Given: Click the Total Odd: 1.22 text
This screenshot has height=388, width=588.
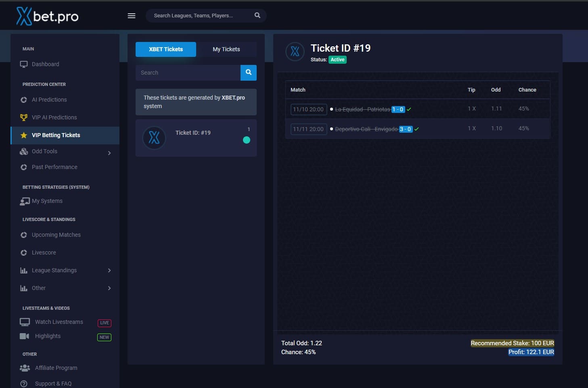Looking at the screenshot, I should (301, 343).
